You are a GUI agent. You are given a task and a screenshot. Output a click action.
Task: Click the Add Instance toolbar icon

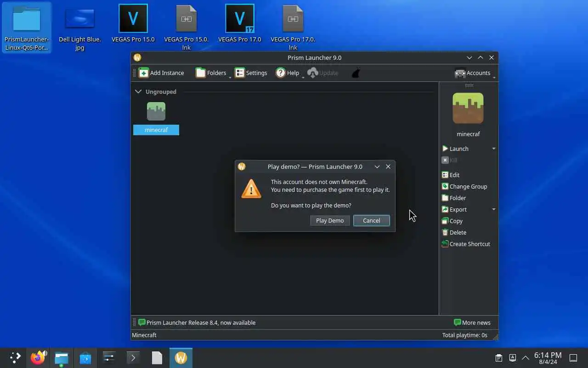144,73
